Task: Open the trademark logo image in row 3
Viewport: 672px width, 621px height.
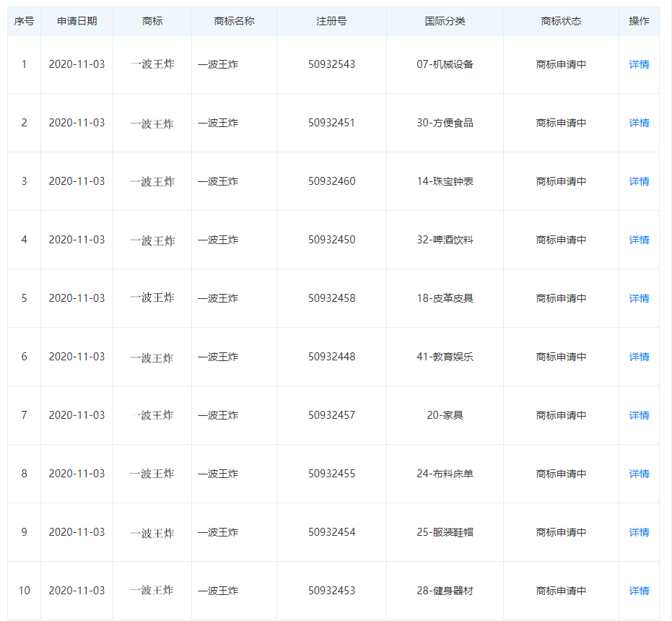Action: [x=152, y=181]
